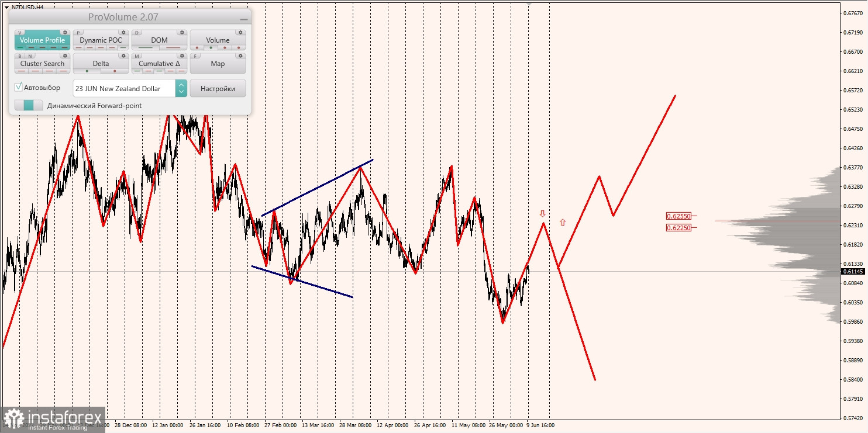
Task: Select DOM's green line segment
Action: pyautogui.click(x=145, y=47)
